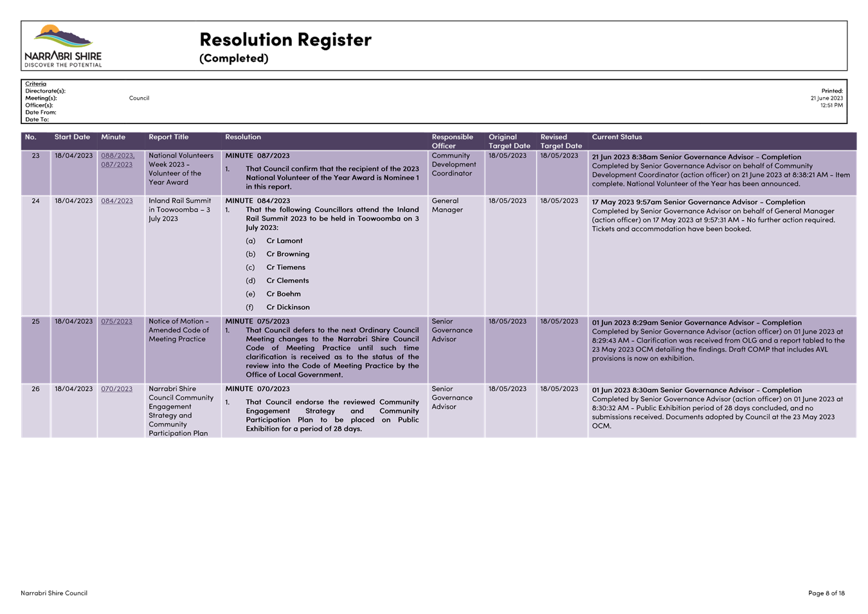This screenshot has height=614, width=868.
Task: Open minute link 084/2023
Action: pyautogui.click(x=117, y=201)
